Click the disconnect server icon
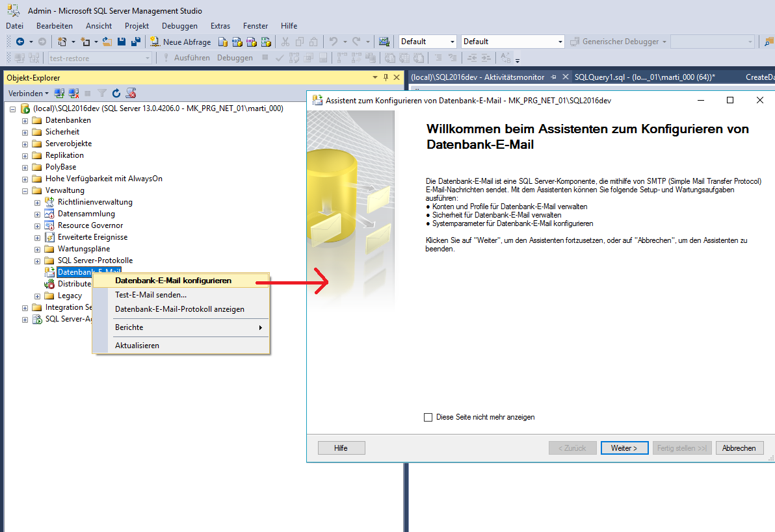The image size is (775, 532). pos(74,94)
